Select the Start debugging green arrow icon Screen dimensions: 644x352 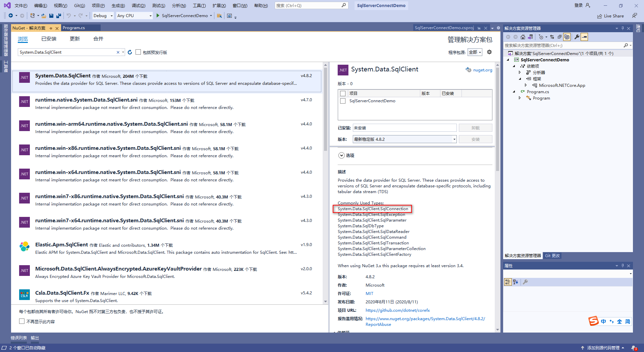coord(157,15)
